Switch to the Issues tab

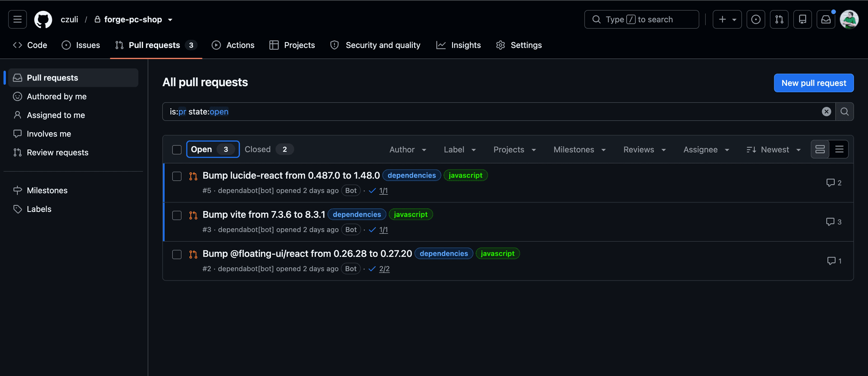[x=81, y=45]
